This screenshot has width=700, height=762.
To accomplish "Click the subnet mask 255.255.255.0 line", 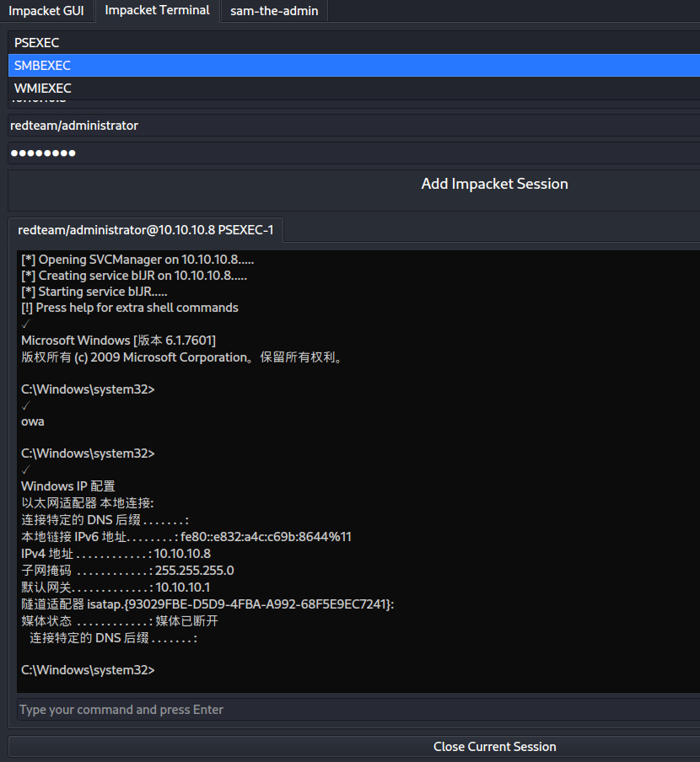I will (x=127, y=571).
